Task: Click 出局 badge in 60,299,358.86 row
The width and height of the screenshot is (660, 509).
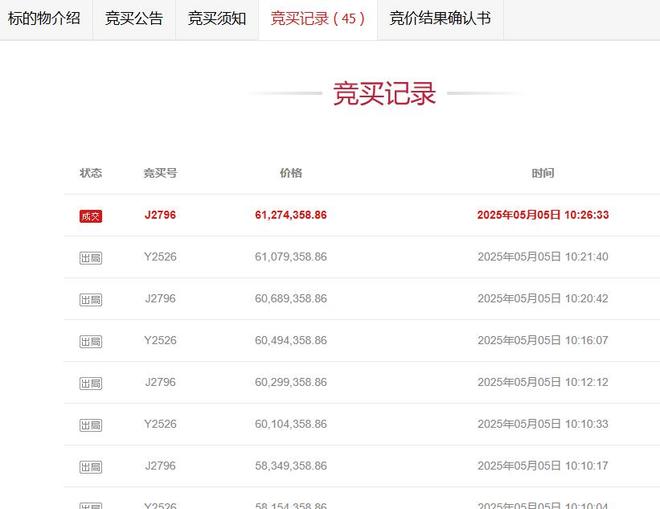Action: click(x=90, y=383)
